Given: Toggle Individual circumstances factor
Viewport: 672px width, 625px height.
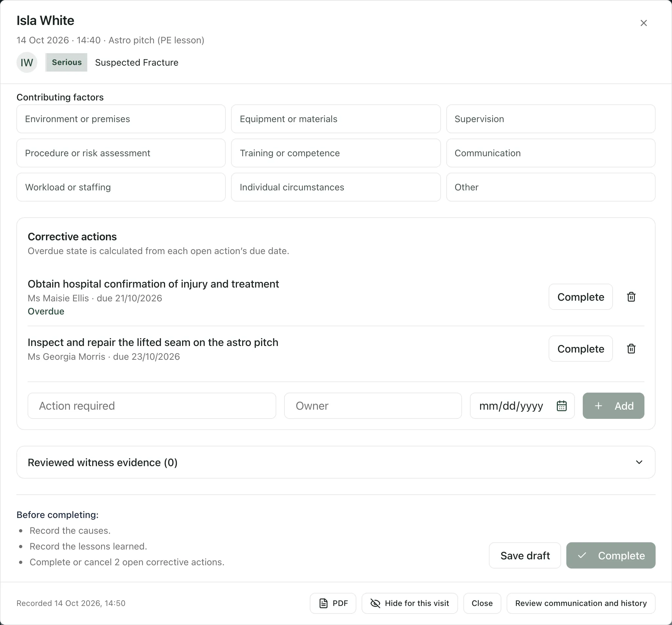Looking at the screenshot, I should [336, 187].
